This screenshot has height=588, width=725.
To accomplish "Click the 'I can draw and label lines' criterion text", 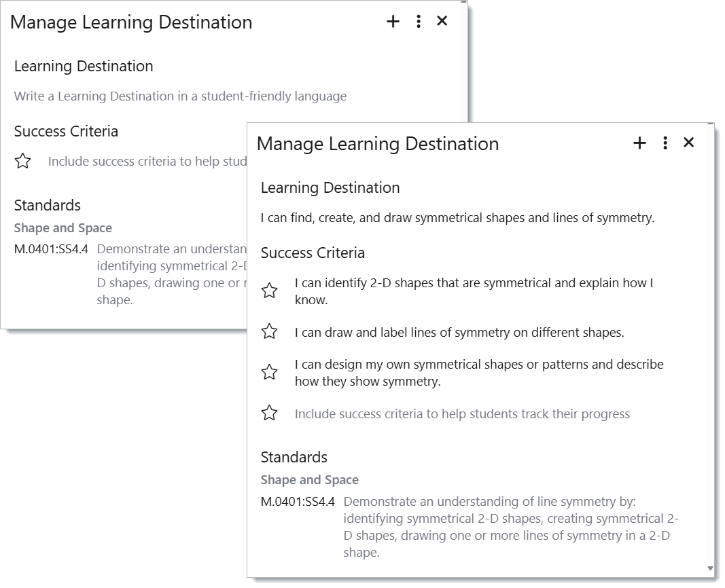I will [x=459, y=333].
